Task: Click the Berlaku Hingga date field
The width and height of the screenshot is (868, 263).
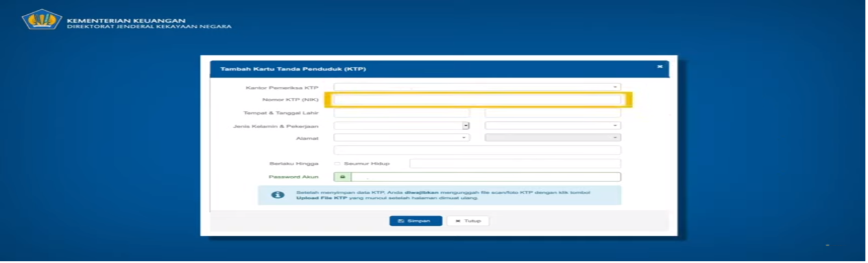Action: 514,164
